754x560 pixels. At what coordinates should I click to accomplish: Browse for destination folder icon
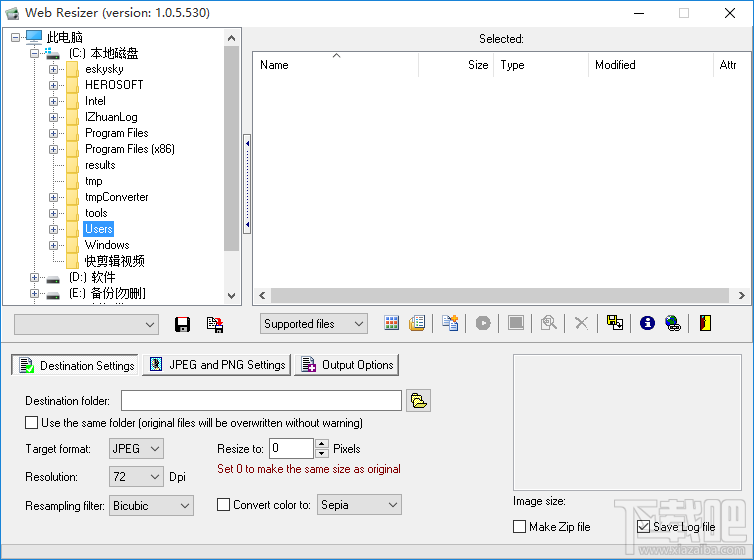point(418,400)
